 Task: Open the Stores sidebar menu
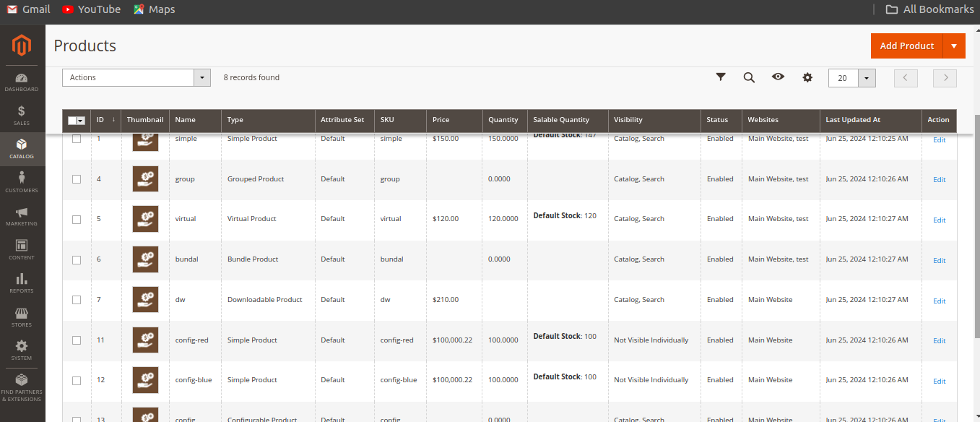point(22,316)
